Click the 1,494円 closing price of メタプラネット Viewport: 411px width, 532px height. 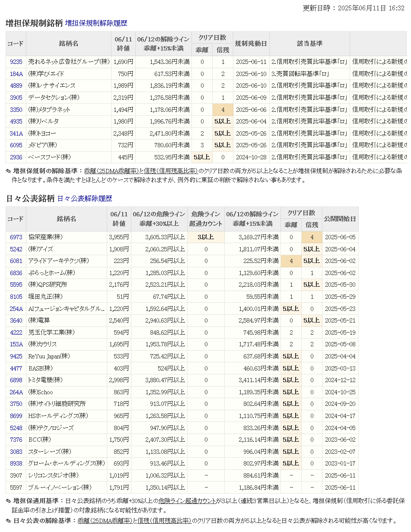123,110
